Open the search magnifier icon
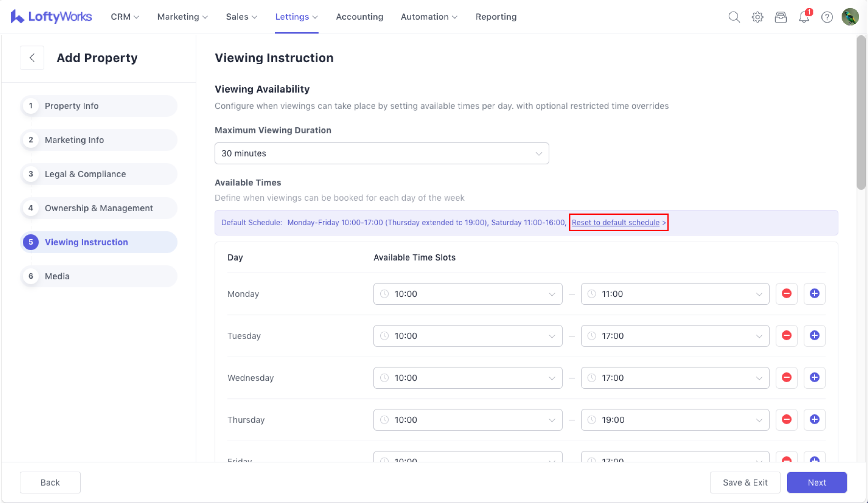Viewport: 868px width, 503px height. click(x=734, y=17)
